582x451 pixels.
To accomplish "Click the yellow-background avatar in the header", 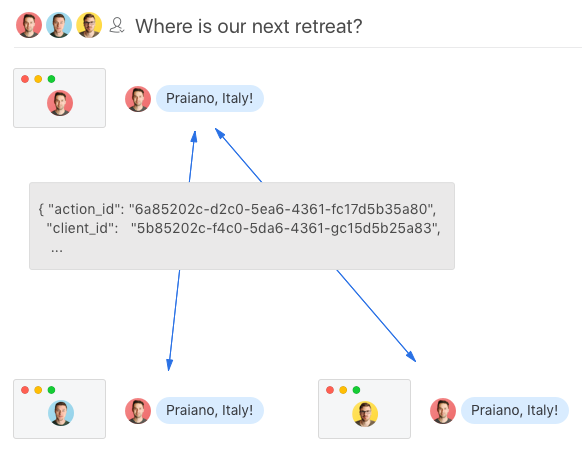I will [x=89, y=25].
